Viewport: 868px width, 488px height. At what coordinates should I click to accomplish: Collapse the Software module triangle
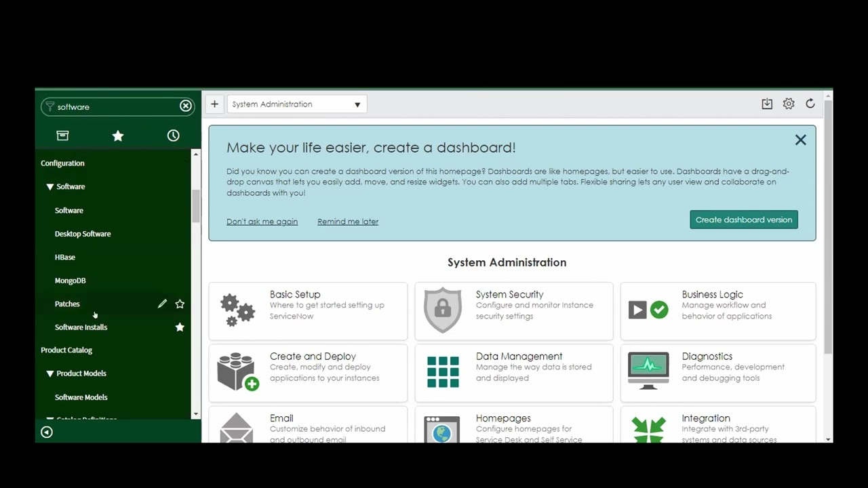[50, 186]
